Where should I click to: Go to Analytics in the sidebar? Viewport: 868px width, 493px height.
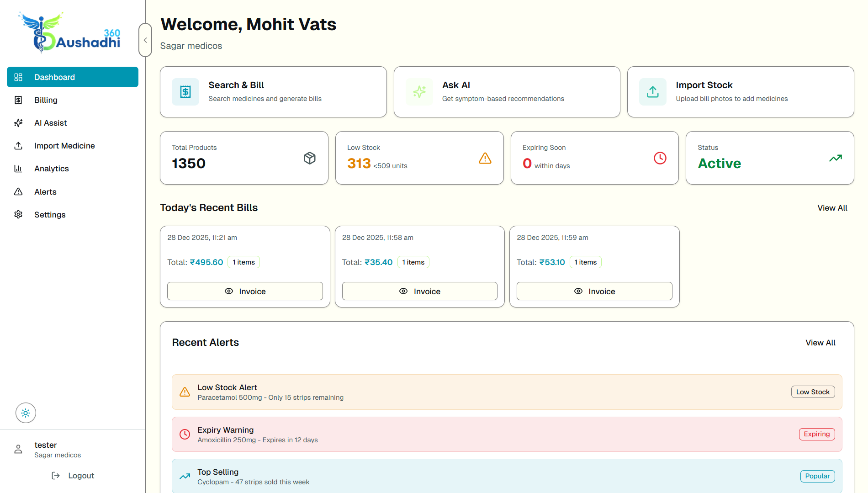pyautogui.click(x=51, y=169)
